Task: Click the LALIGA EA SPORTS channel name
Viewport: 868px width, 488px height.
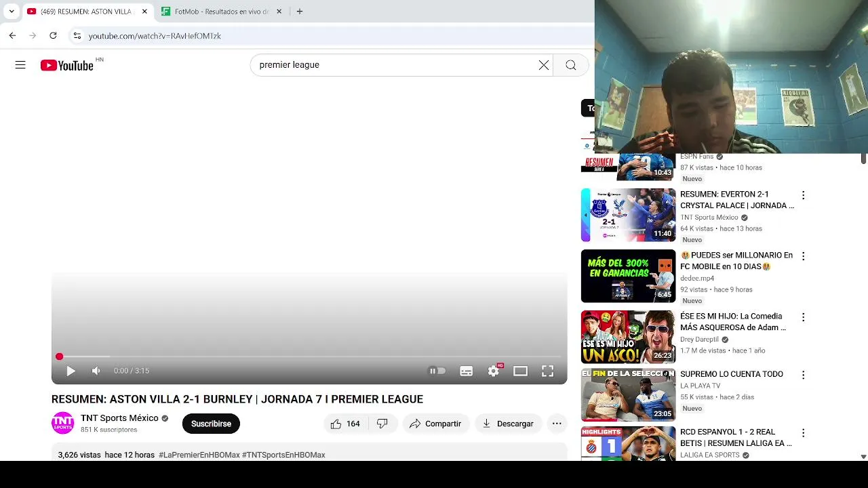Action: tap(710, 455)
